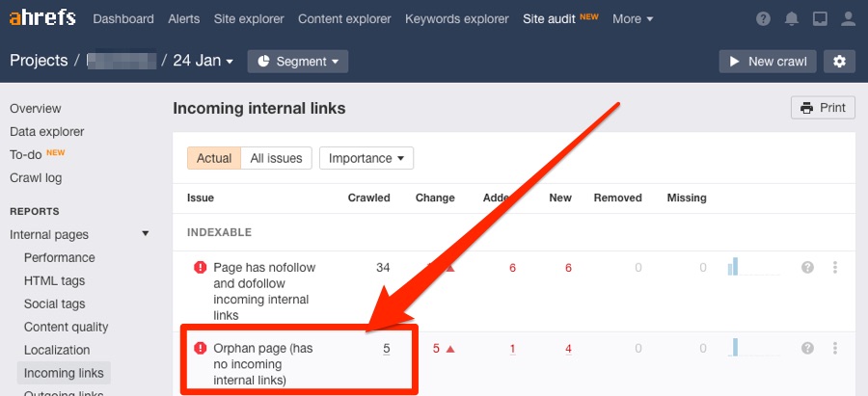
Task: Open Content quality report
Action: (x=66, y=328)
